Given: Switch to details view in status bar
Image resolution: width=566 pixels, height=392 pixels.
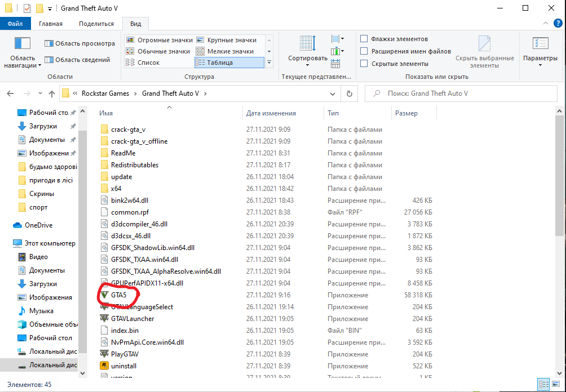Looking at the screenshot, I should [544, 385].
